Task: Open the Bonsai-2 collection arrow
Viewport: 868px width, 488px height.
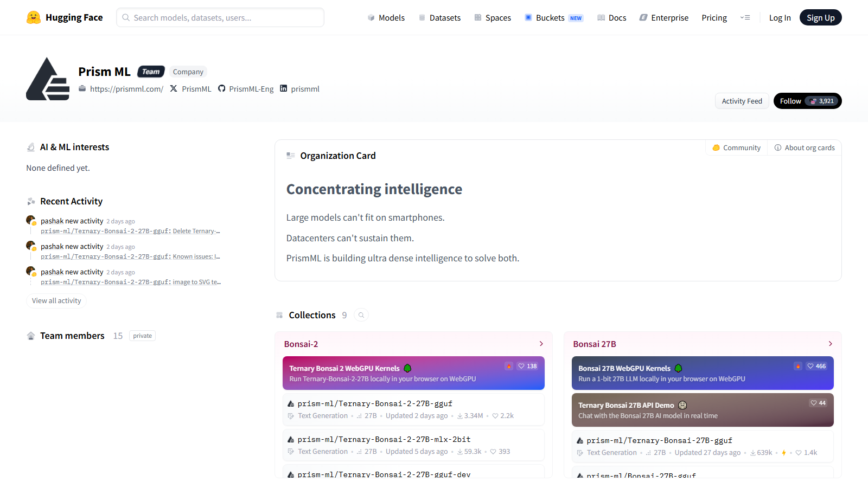Action: [x=541, y=344]
